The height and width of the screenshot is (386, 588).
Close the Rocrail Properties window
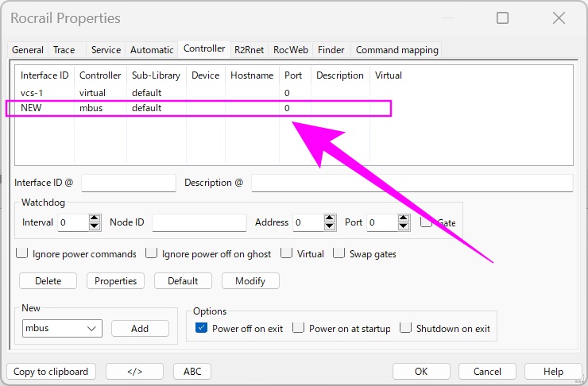(559, 17)
